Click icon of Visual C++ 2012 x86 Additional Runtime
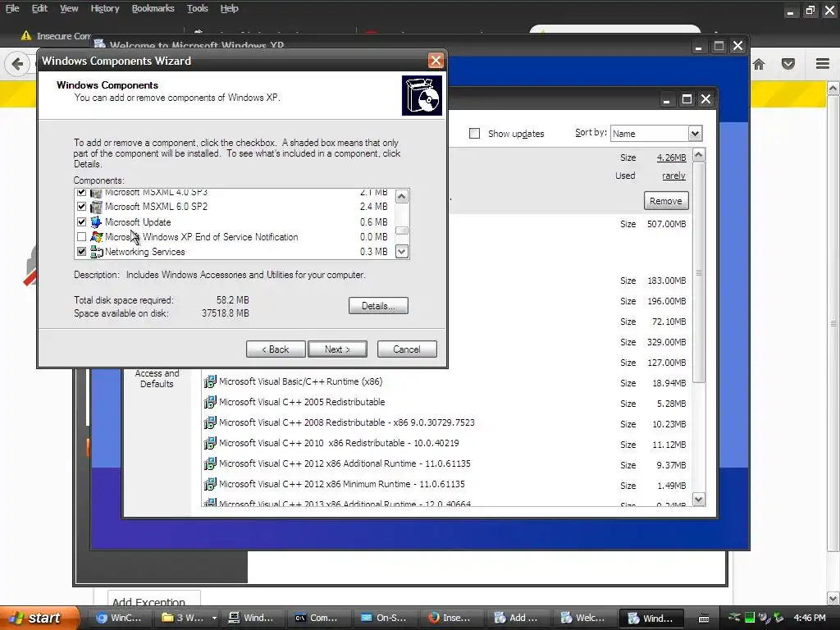 [210, 463]
